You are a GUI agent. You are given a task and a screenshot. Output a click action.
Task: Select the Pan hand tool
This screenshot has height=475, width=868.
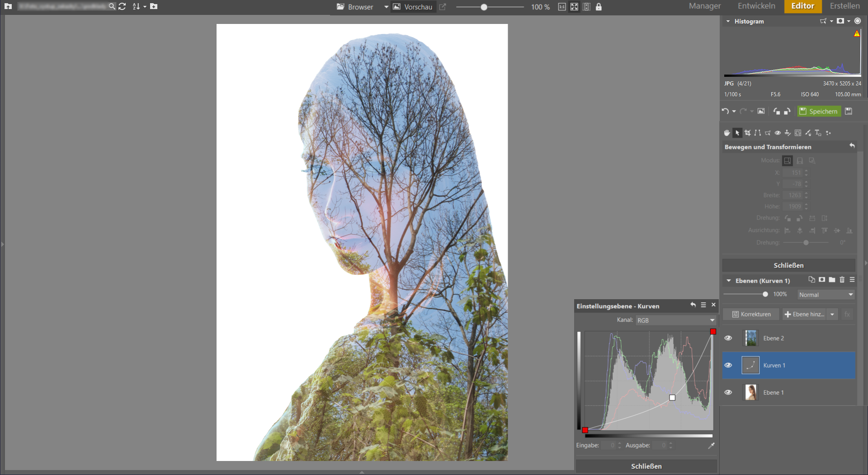point(727,133)
